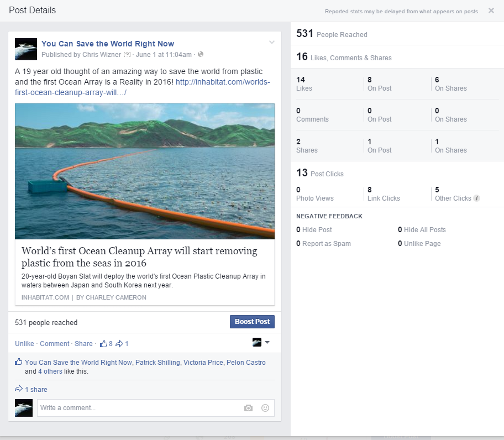Open the post-as identity selector dropdown
This screenshot has width=504, height=440.
261,343
